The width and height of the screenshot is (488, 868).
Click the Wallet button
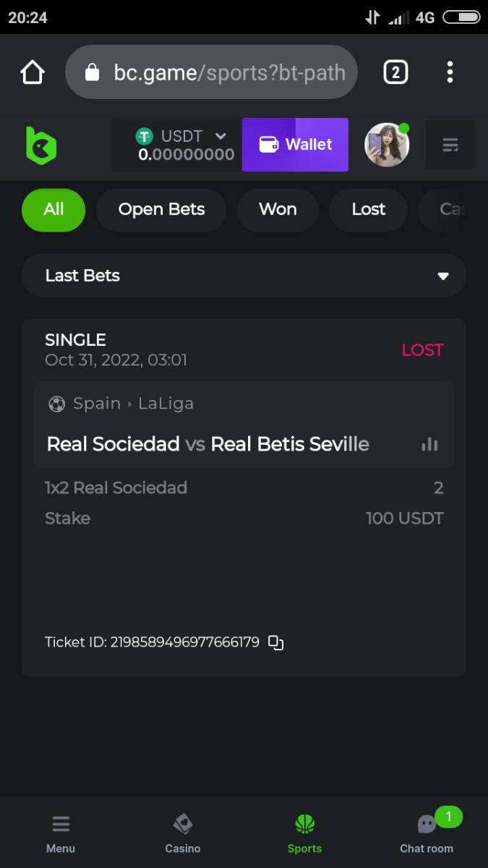(295, 145)
